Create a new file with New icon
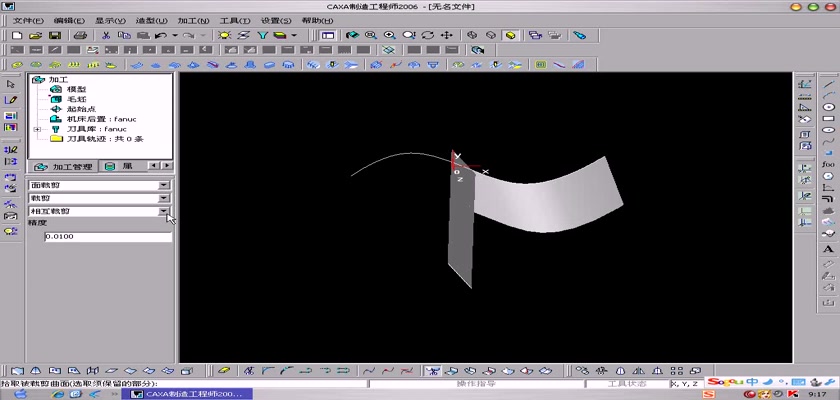Screen dimensions: 840x400 pyautogui.click(x=17, y=35)
